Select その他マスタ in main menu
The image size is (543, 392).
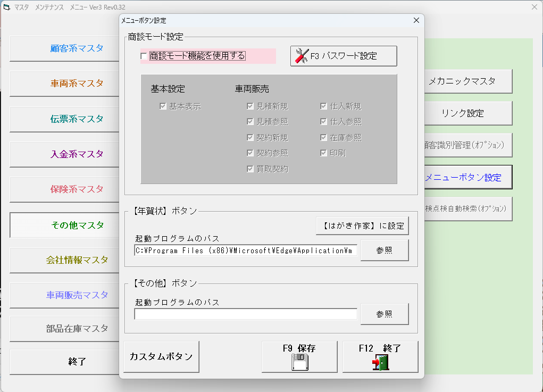point(65,226)
